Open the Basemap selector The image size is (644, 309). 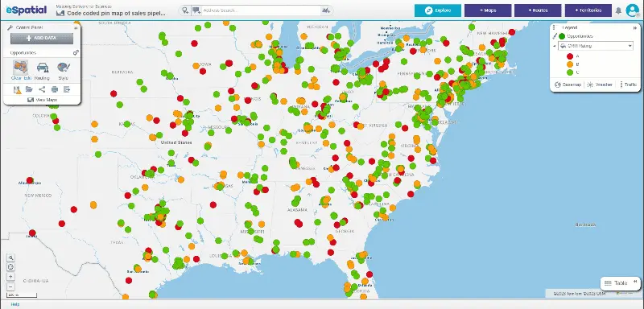click(568, 84)
